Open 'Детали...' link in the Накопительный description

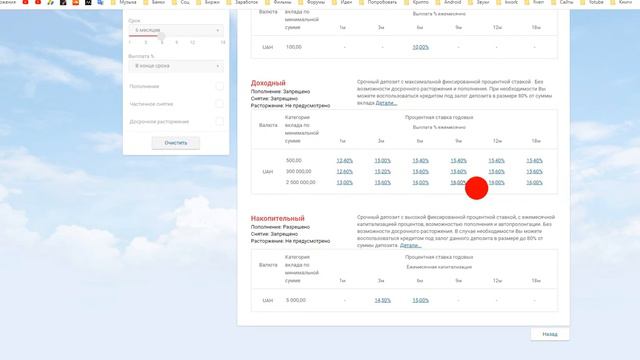point(411,245)
